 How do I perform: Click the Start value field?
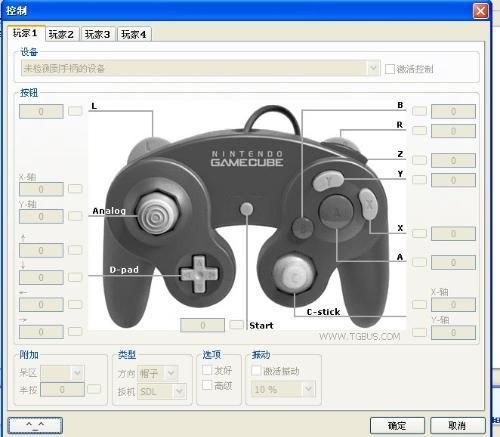click(x=202, y=325)
